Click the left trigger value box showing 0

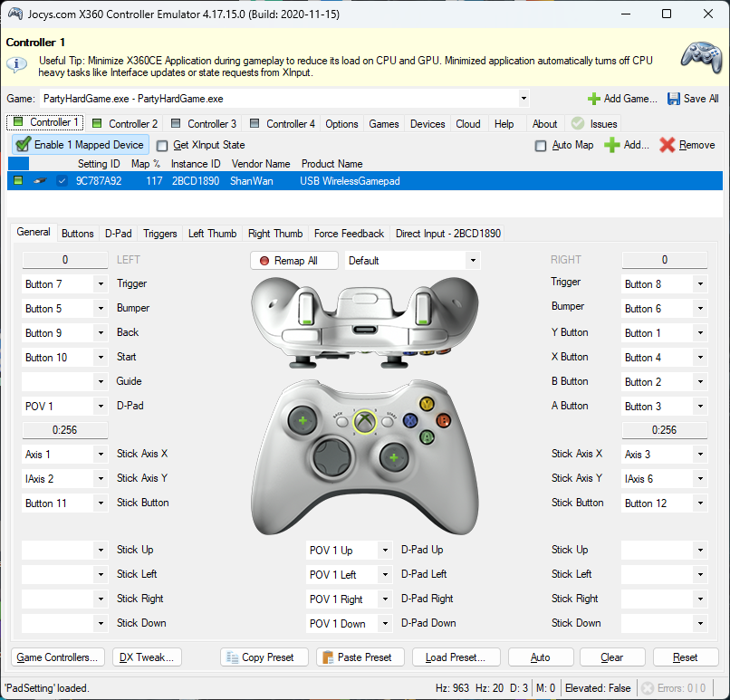coord(65,260)
